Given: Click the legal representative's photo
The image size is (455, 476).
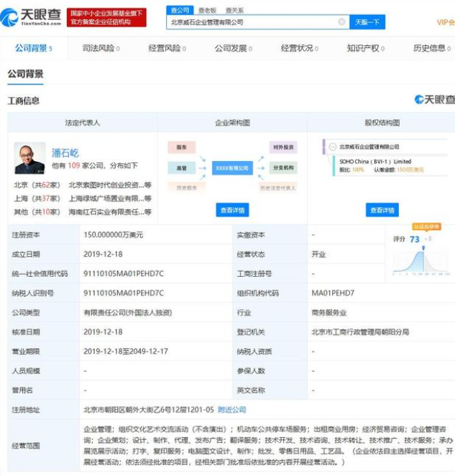Looking at the screenshot, I should pos(29,158).
